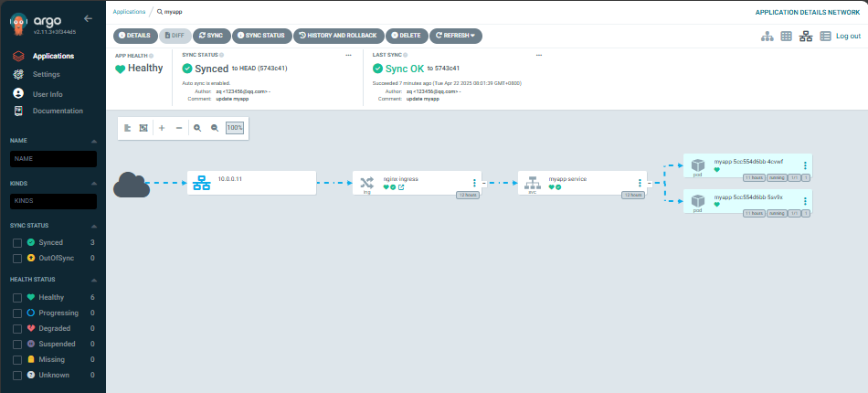The width and height of the screenshot is (868, 393).
Task: Check the Progressing filter checkbox
Action: (x=17, y=313)
